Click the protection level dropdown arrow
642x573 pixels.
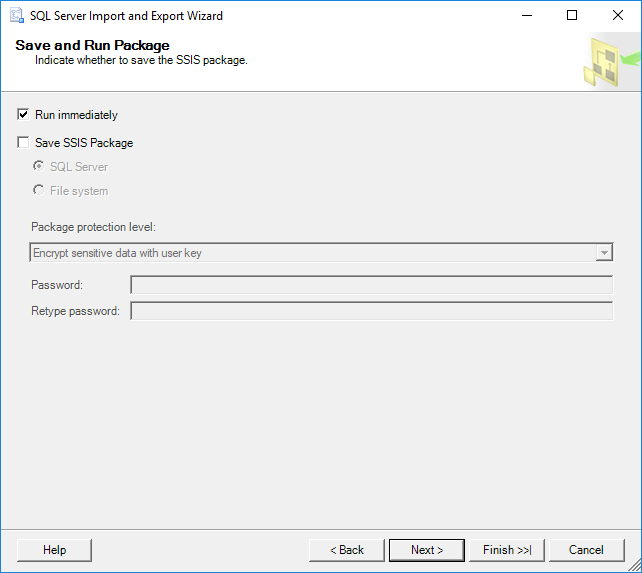604,253
